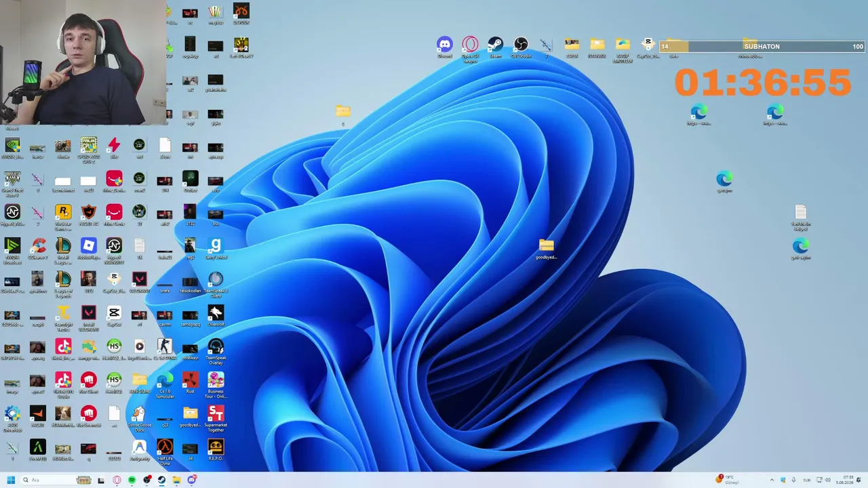Open the weather widget on the taskbar

(x=728, y=480)
